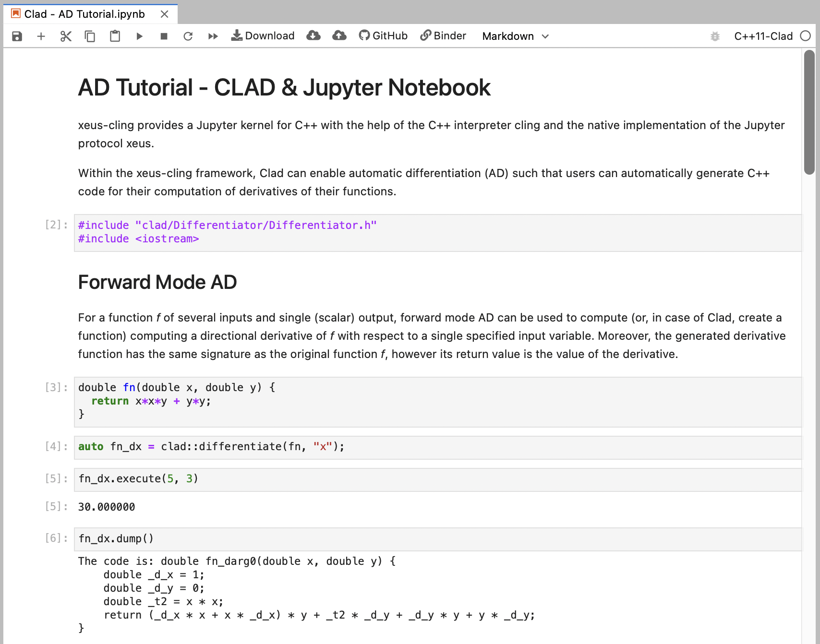The image size is (820, 644).
Task: Click the [4]: cell prompt
Action: [x=56, y=446]
